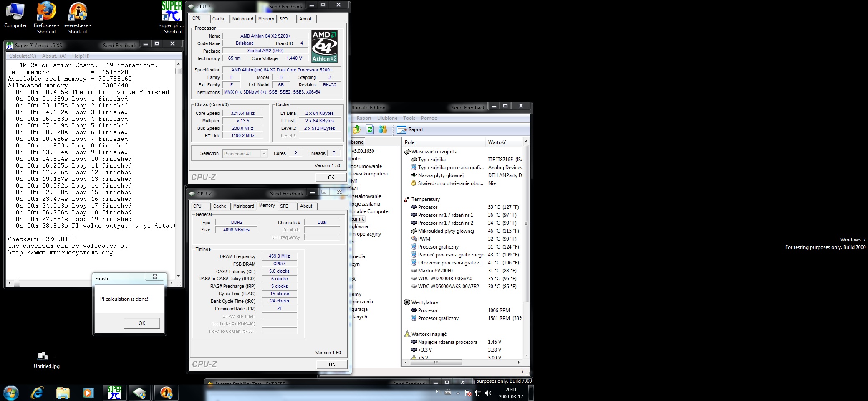Screen dimensions: 868x401
Task: Click the refresh icon in Everest toolbar
Action: (370, 129)
